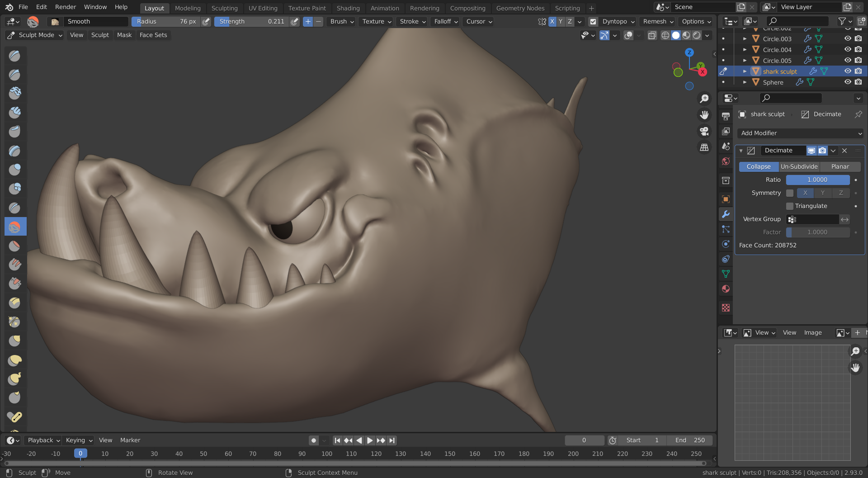Viewport: 868px width, 478px height.
Task: Select the Un-Subdivide decimate mode
Action: (799, 167)
